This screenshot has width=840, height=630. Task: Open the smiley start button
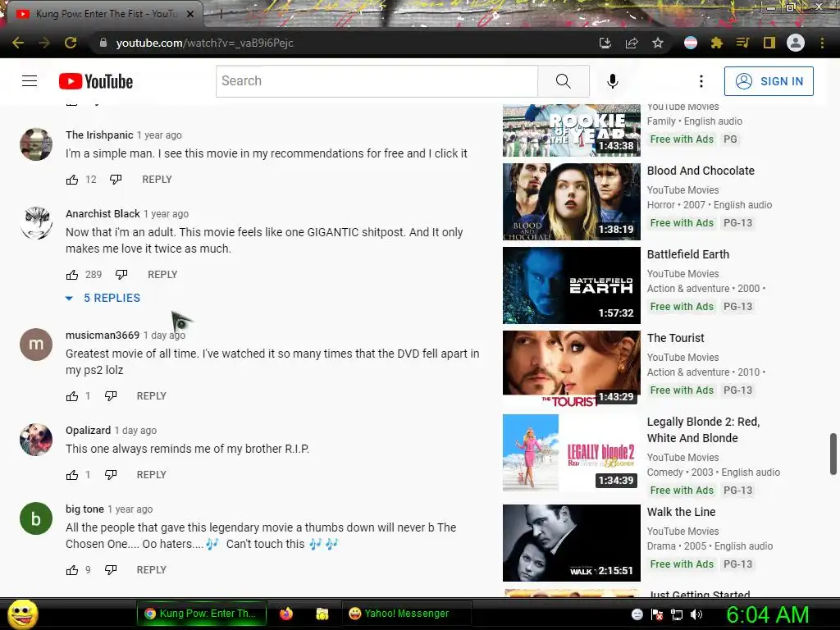click(x=22, y=614)
